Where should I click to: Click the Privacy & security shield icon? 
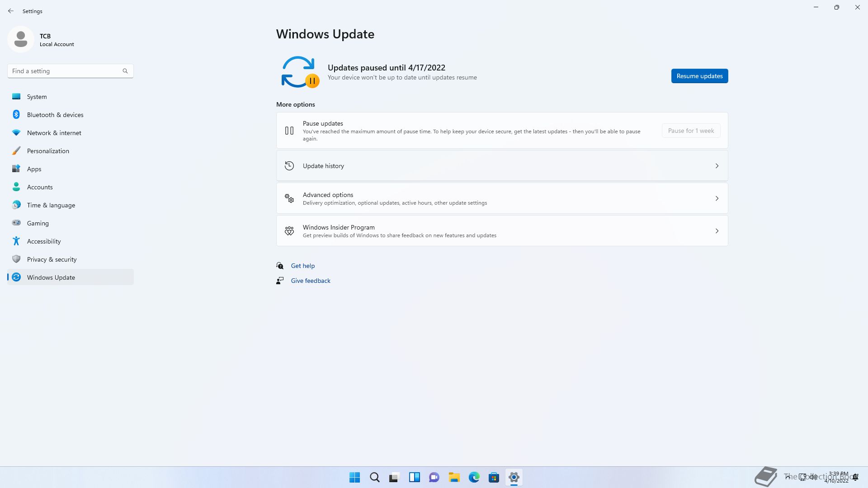coord(16,259)
